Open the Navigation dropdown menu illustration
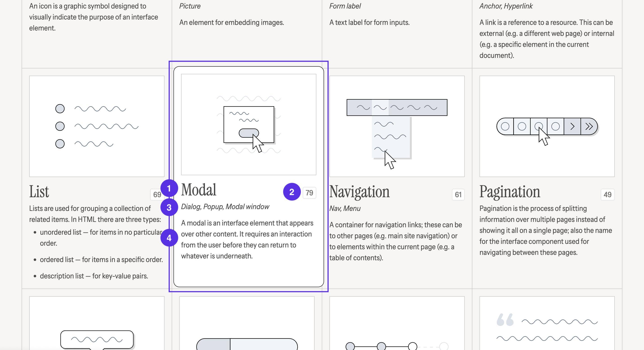Image resolution: width=644 pixels, height=350 pixels. coord(397,126)
